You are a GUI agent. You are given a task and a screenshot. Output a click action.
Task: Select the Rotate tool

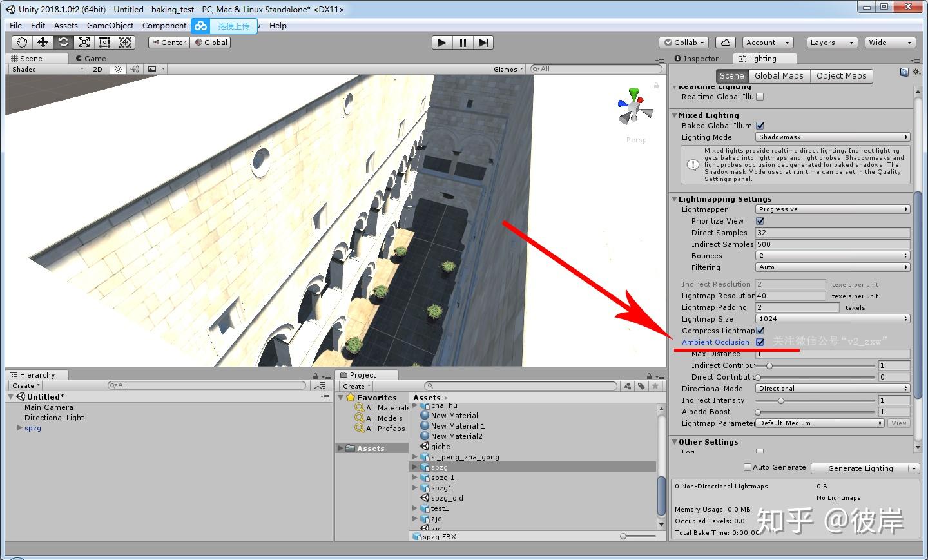pos(63,42)
